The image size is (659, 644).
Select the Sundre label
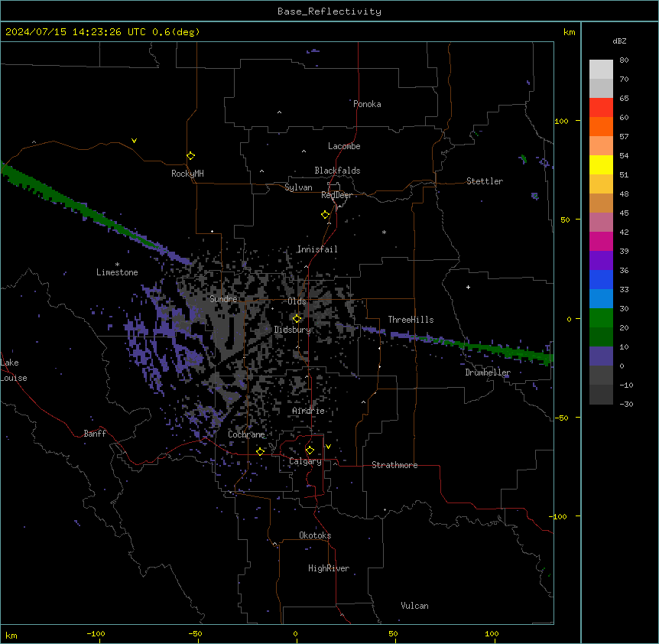[x=223, y=299]
